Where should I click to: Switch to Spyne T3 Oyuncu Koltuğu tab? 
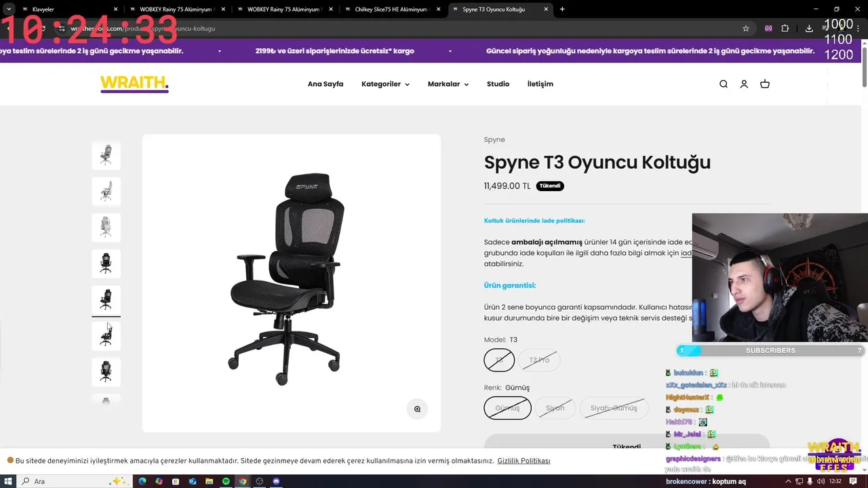point(500,9)
